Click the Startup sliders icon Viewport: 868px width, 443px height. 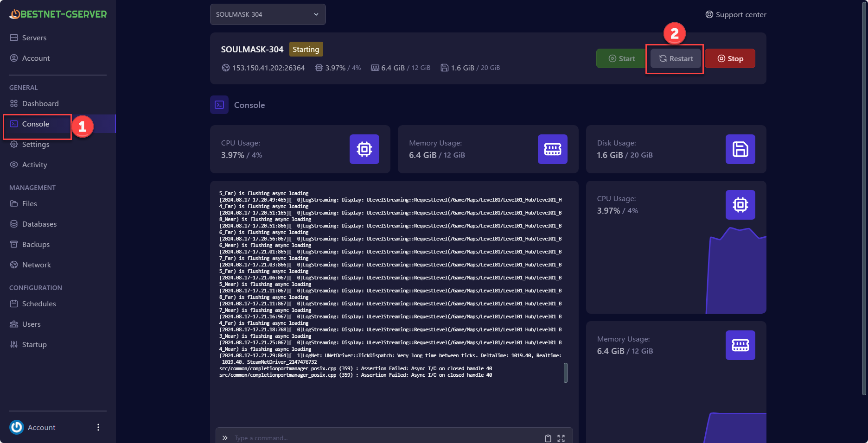pyautogui.click(x=14, y=344)
